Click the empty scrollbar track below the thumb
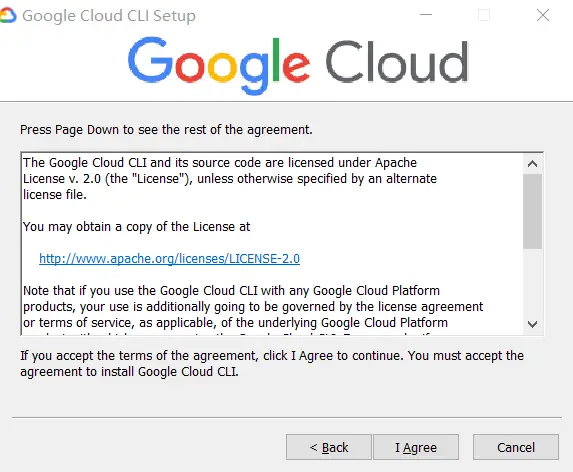 [532, 282]
